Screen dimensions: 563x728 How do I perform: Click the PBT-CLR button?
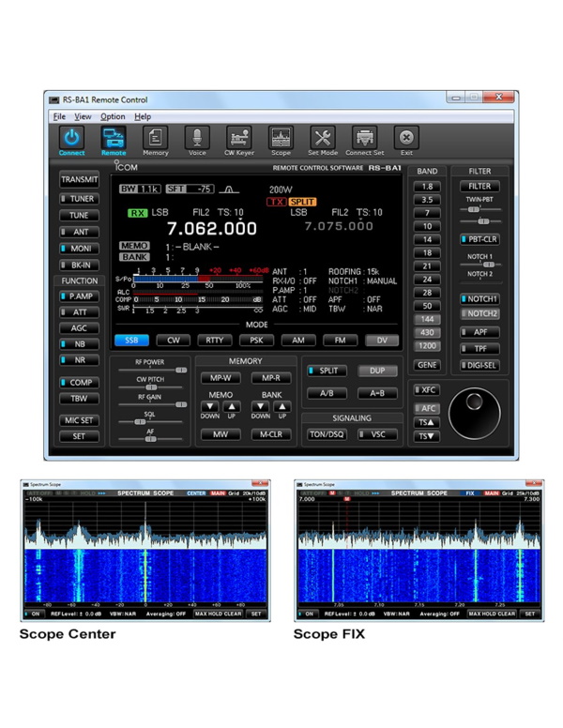coord(479,239)
